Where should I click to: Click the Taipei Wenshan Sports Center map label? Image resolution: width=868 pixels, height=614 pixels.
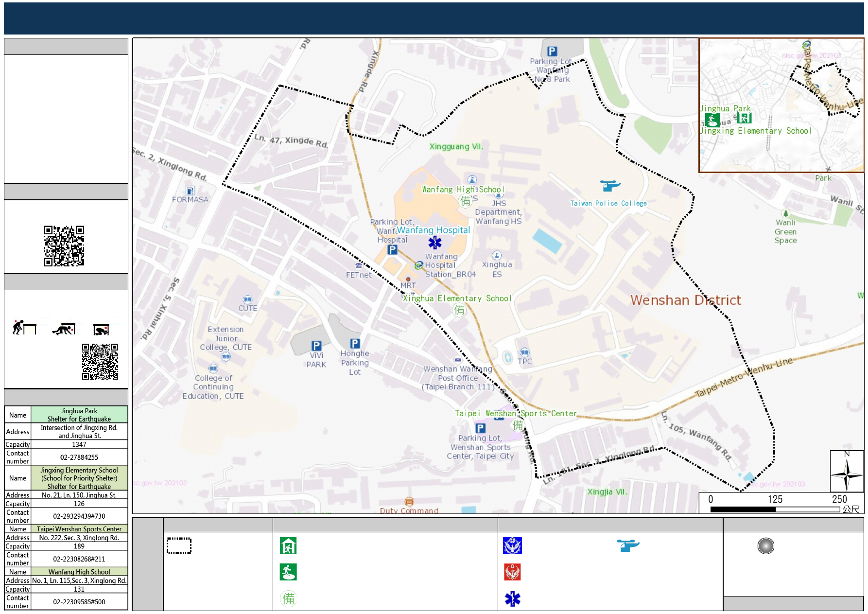tap(516, 413)
